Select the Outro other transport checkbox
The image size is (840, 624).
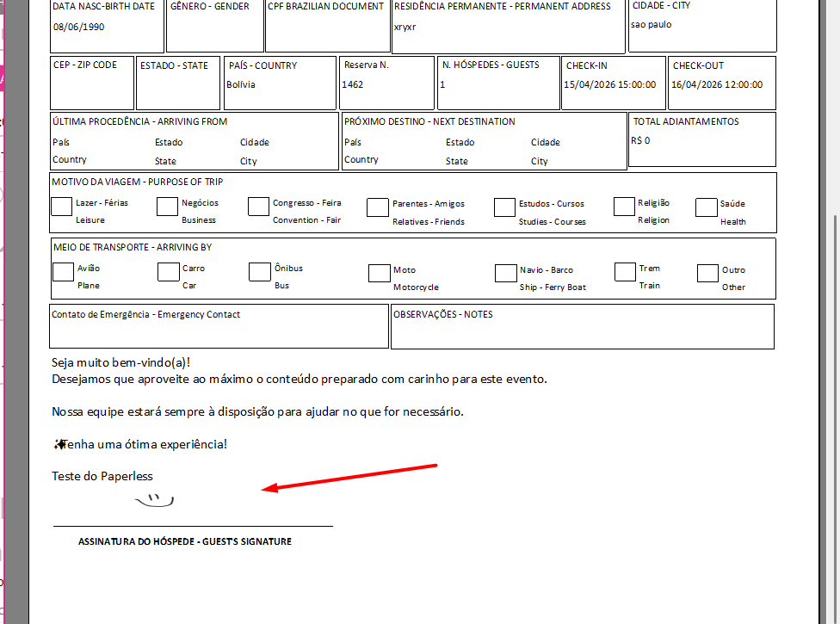[707, 273]
